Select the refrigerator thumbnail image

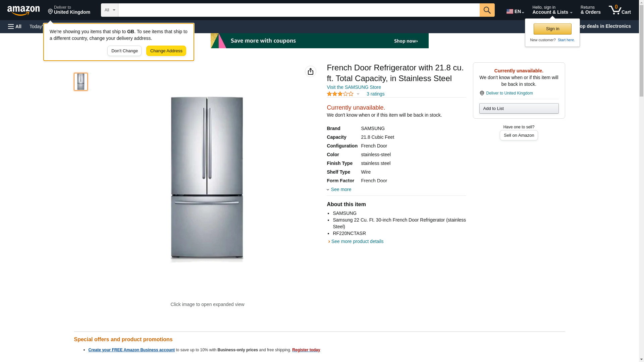click(81, 82)
